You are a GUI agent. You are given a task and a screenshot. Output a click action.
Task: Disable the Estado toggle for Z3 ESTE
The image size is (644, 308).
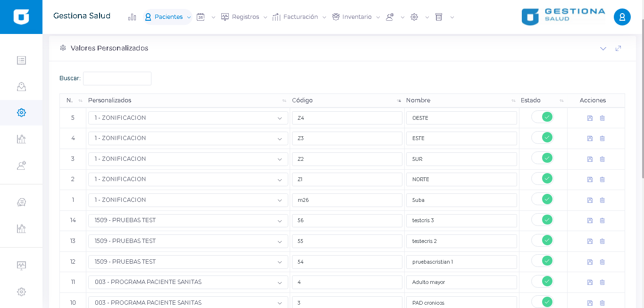[542, 138]
